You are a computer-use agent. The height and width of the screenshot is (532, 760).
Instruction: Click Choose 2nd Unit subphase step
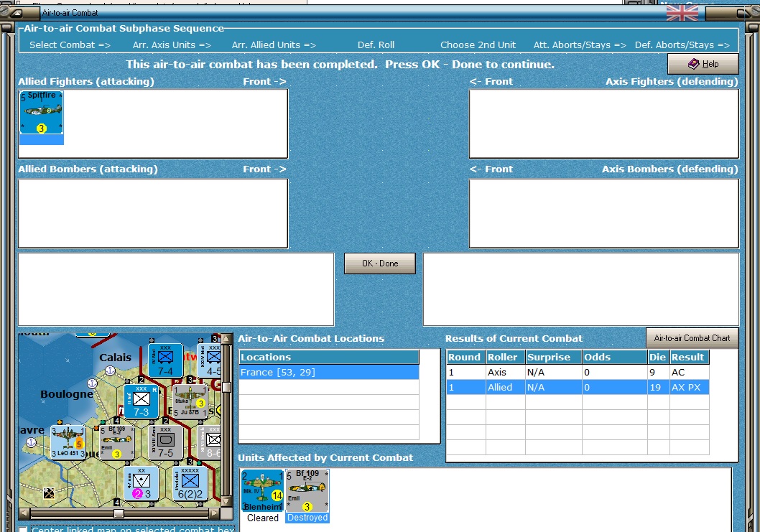(x=478, y=45)
